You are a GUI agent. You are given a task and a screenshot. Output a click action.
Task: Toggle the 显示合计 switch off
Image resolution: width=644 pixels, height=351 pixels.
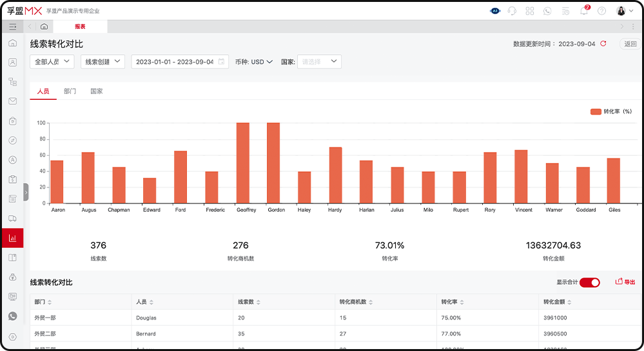[589, 282]
